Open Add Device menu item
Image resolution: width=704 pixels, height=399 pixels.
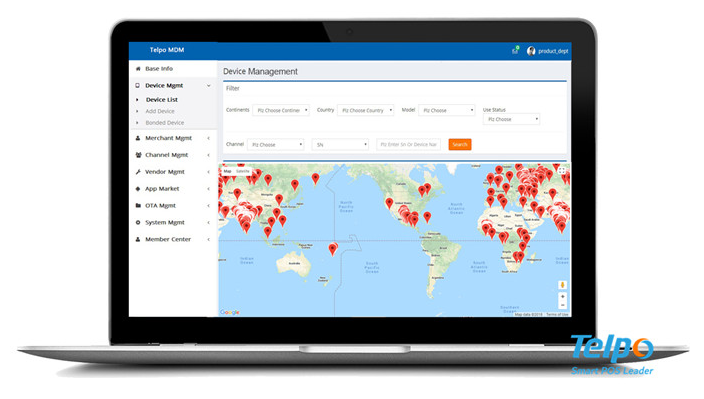click(x=160, y=111)
